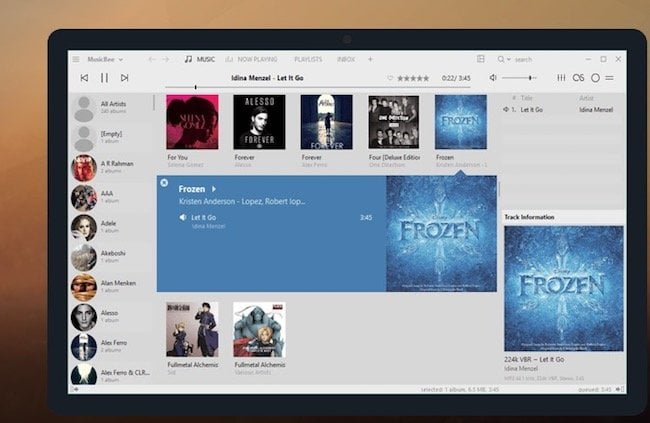Click the now playing title Idina Menzel - Let It Go

tap(267, 78)
